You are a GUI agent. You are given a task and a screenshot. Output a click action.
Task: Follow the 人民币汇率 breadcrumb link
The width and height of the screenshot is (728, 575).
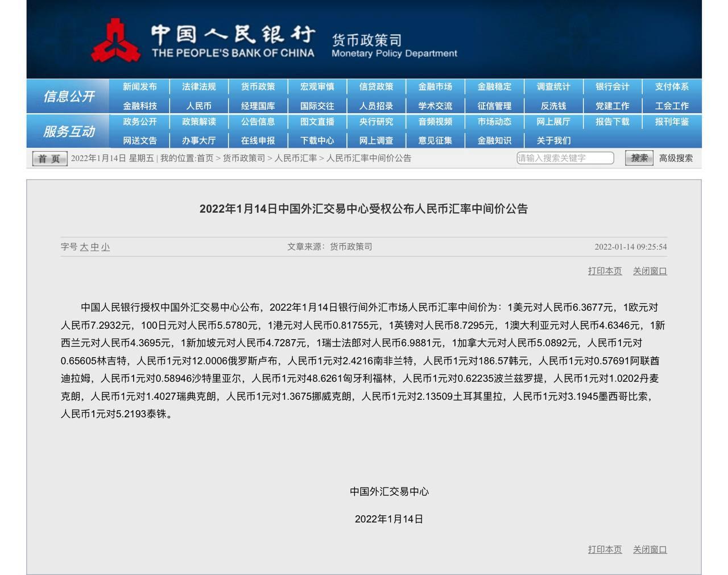pos(296,158)
